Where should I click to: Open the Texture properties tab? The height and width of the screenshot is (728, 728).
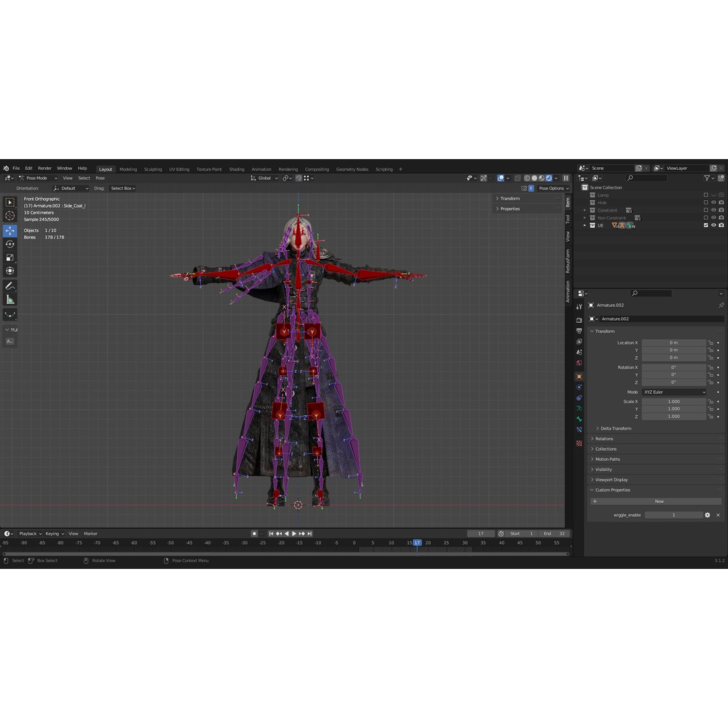coord(579,444)
